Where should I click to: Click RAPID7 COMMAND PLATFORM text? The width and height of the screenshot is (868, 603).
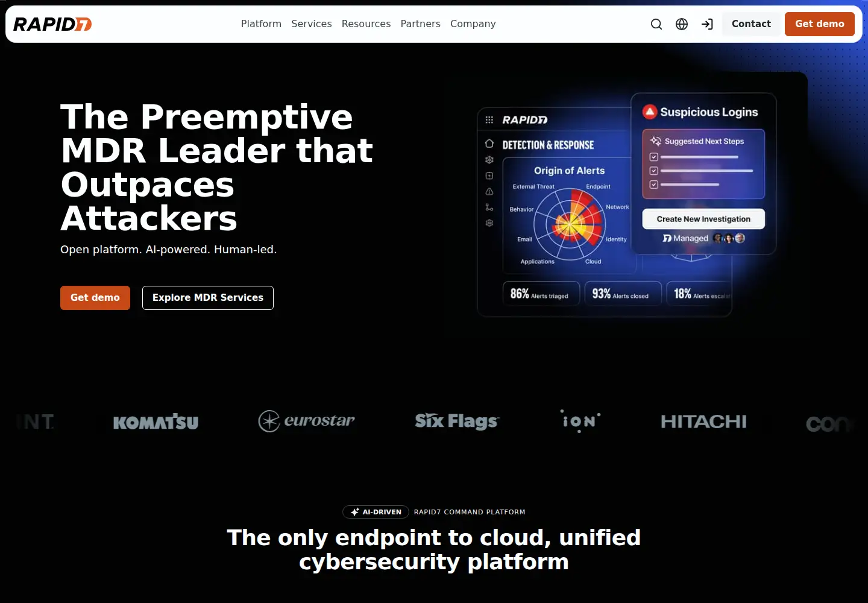coord(470,512)
